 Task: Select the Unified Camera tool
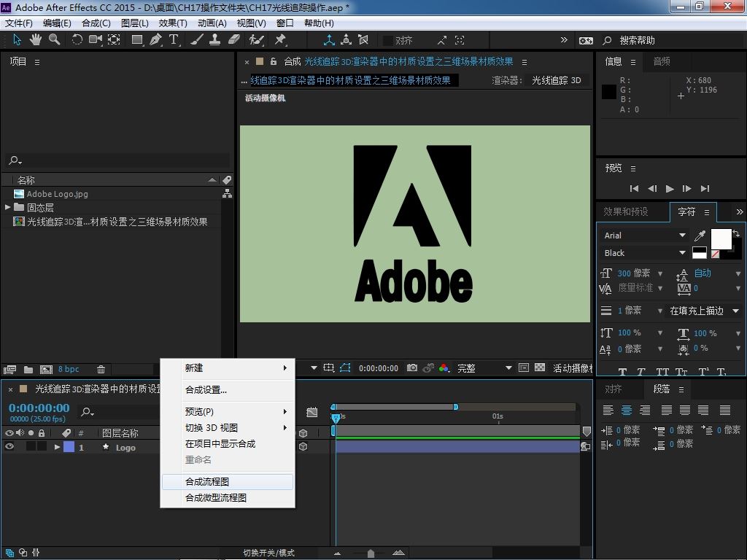click(x=96, y=40)
